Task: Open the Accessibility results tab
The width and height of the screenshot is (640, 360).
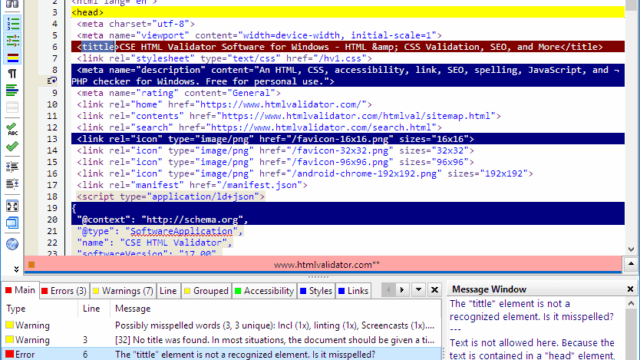Action: pyautogui.click(x=264, y=291)
